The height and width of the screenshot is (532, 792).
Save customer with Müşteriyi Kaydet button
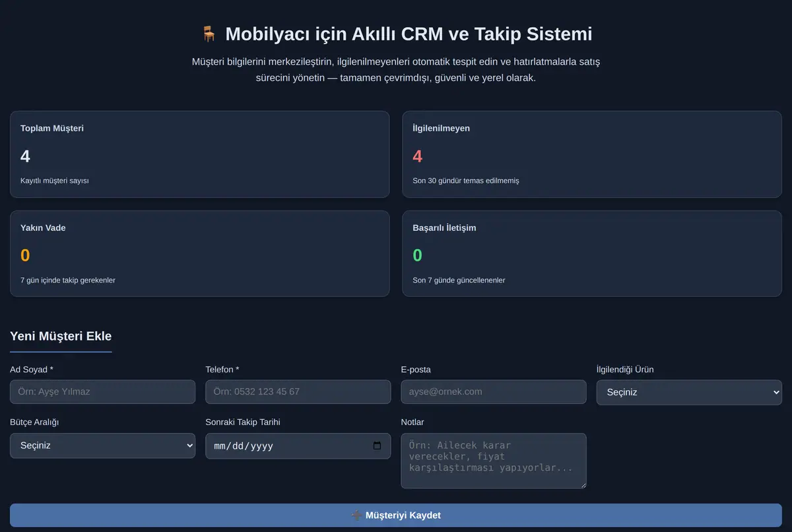pyautogui.click(x=396, y=515)
